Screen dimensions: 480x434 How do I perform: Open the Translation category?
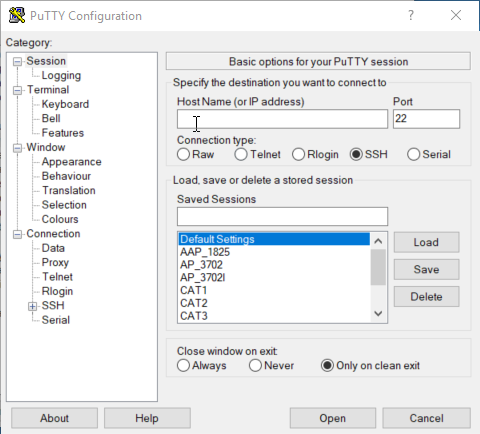[69, 190]
